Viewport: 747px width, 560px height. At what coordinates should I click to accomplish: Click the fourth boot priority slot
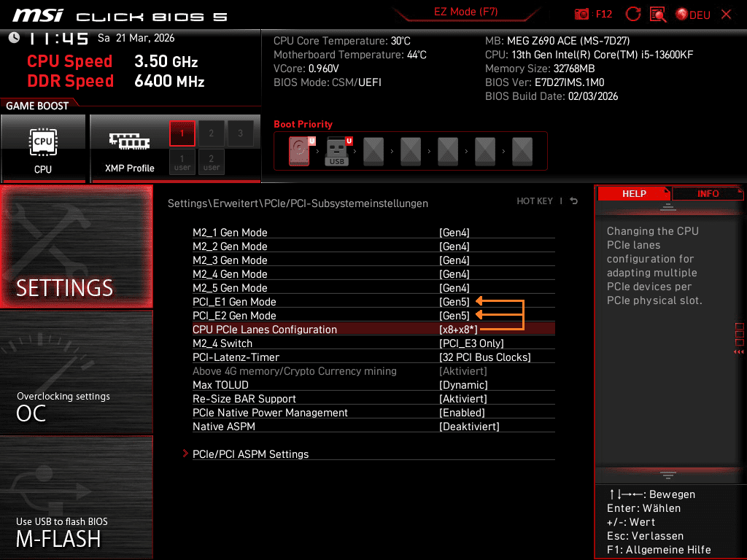pyautogui.click(x=411, y=151)
